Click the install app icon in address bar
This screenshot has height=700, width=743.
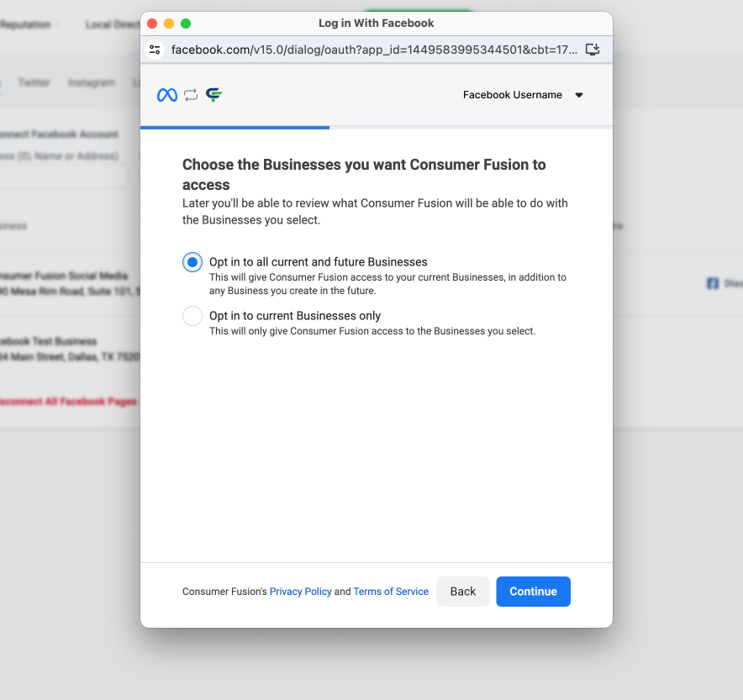click(x=593, y=50)
